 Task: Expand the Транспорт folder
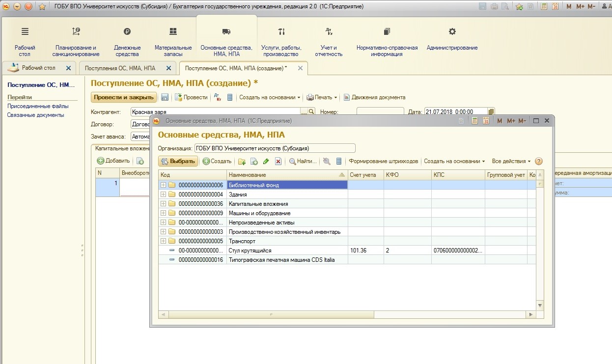point(164,241)
